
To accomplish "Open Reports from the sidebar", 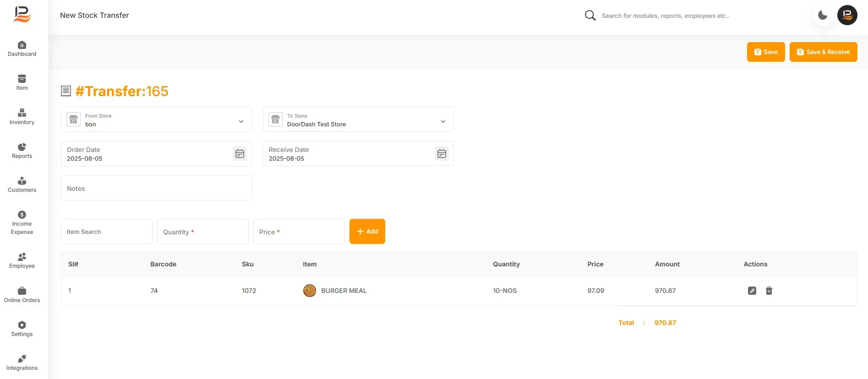I will (22, 151).
